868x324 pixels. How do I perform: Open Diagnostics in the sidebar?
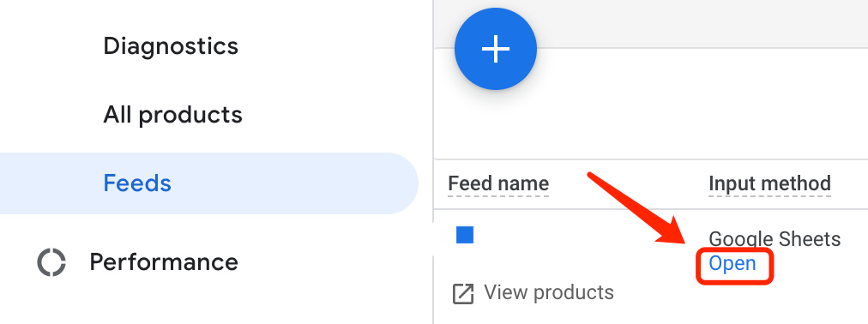(171, 46)
